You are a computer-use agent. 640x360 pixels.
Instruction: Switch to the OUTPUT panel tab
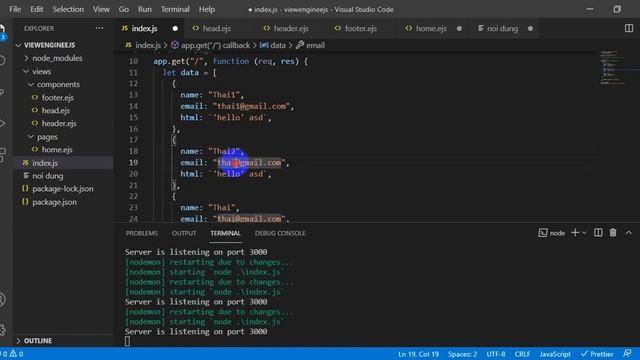point(184,233)
